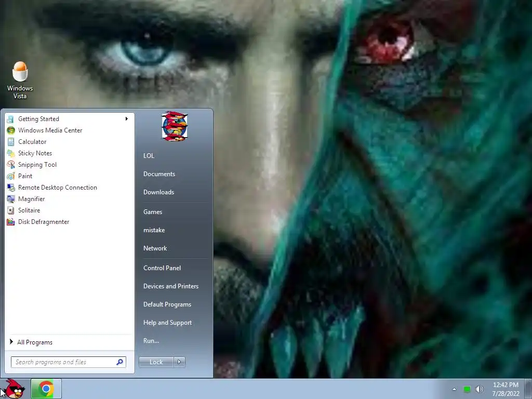The width and height of the screenshot is (532, 399).
Task: Open the Run... dialog
Action: pyautogui.click(x=151, y=341)
